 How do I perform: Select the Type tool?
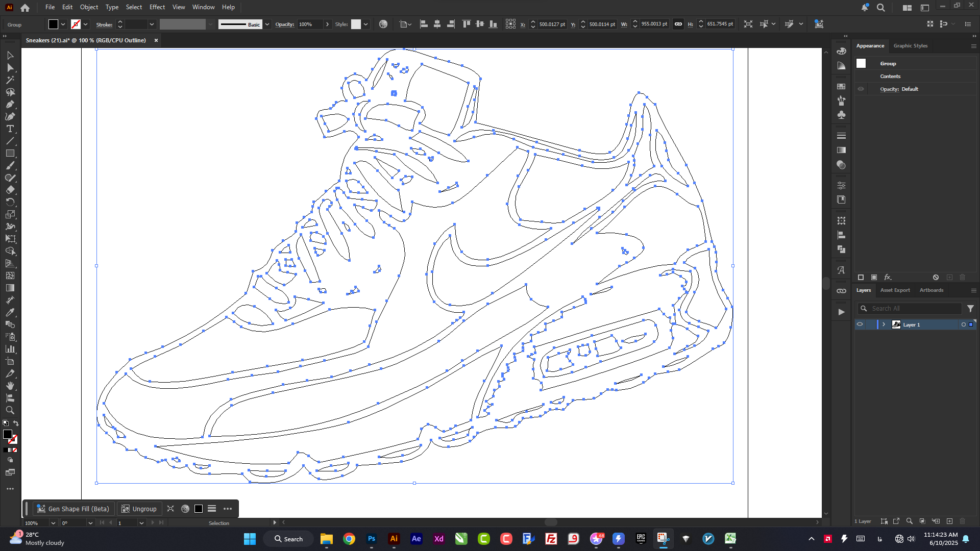point(10,129)
